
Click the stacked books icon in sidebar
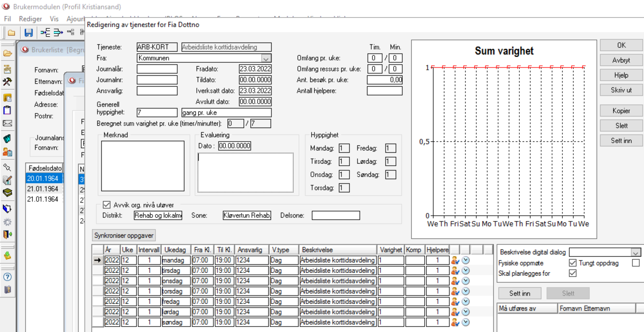click(x=7, y=193)
